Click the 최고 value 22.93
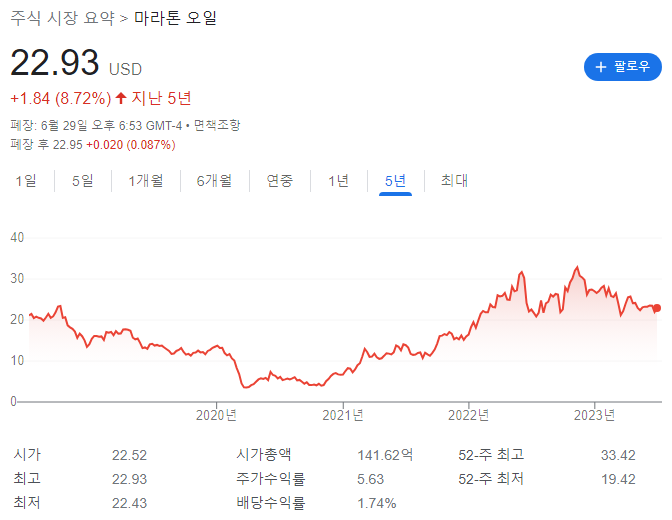This screenshot has width=672, height=520. [x=129, y=479]
